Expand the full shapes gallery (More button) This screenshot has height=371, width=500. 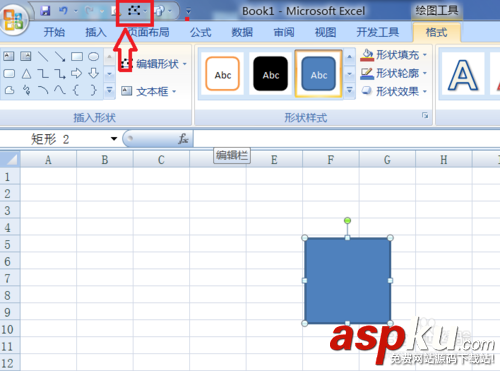[109, 90]
